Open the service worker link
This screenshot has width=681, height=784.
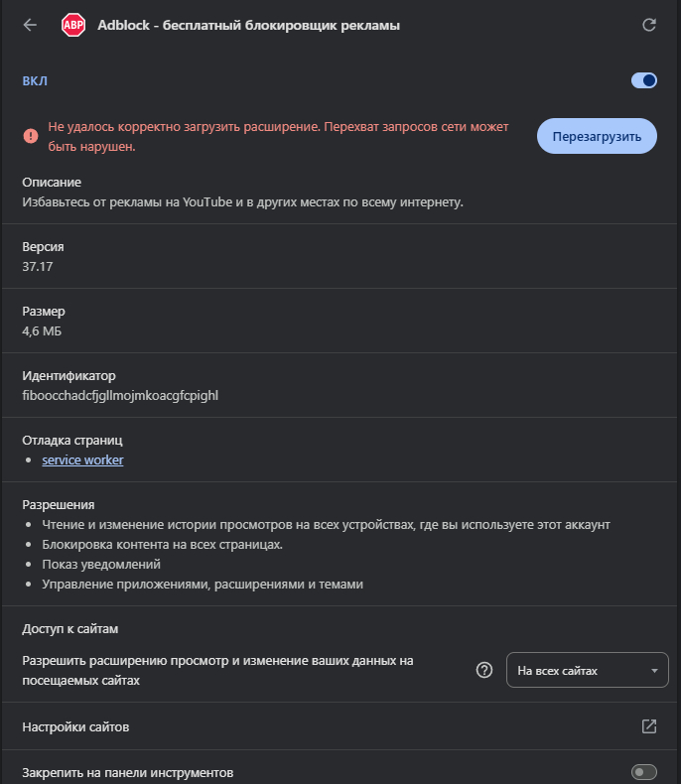[x=82, y=459]
